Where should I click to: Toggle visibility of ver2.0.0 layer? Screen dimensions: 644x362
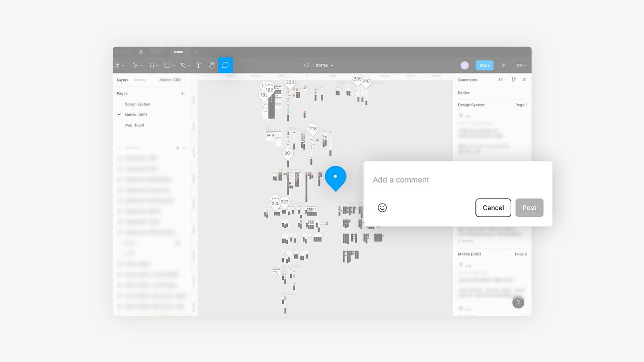pos(184,148)
